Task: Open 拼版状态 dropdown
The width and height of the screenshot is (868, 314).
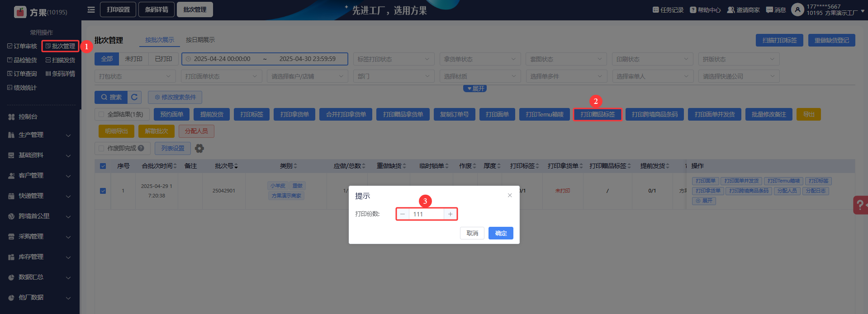Action: [x=739, y=59]
